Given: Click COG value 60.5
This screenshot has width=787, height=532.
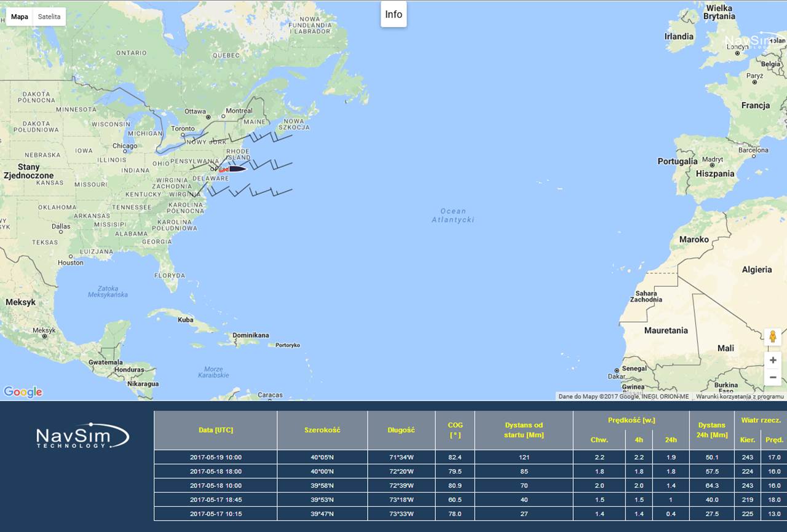Looking at the screenshot, I should point(455,499).
